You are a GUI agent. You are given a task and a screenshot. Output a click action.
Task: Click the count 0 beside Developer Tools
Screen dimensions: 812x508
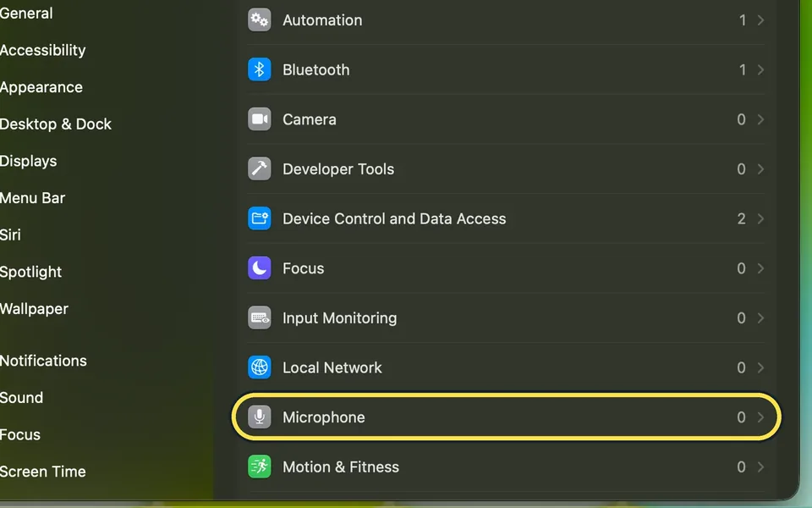pyautogui.click(x=742, y=169)
